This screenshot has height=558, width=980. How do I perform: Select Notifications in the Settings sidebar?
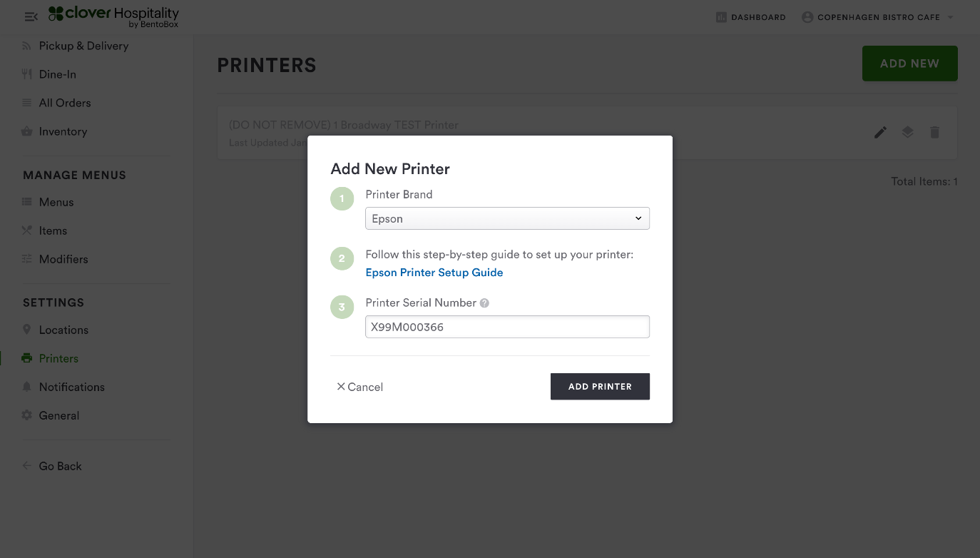coord(71,387)
